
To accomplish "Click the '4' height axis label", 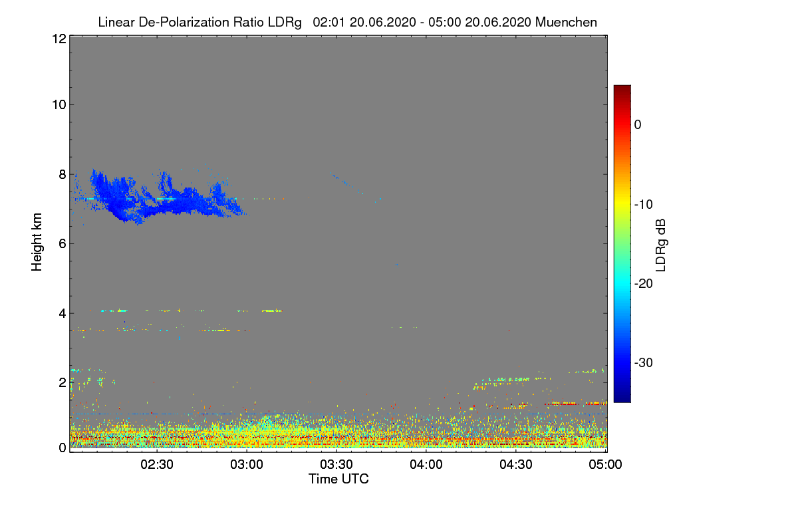I will [62, 313].
